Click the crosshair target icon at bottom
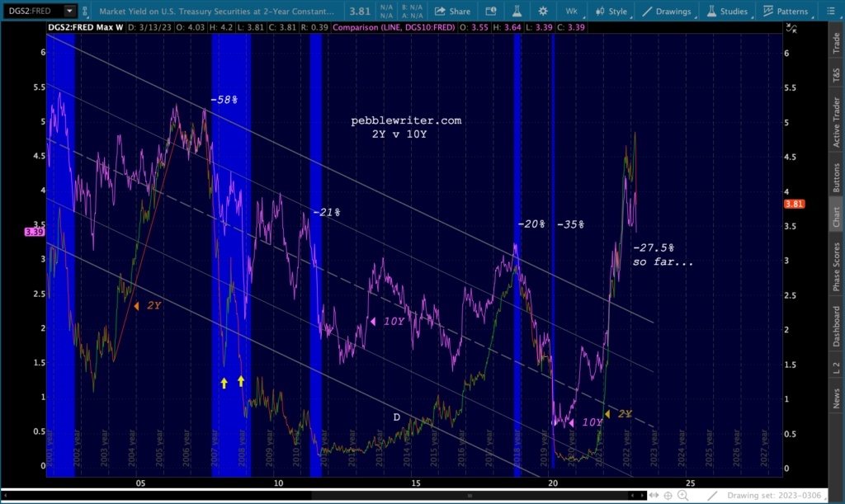This screenshot has width=845, height=504. coord(668,496)
